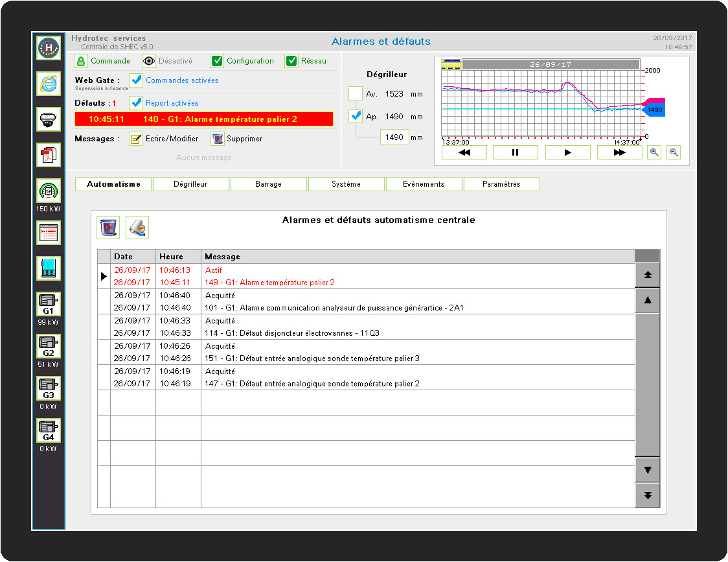Jump to top of alarm list
728x562 pixels.
point(648,275)
